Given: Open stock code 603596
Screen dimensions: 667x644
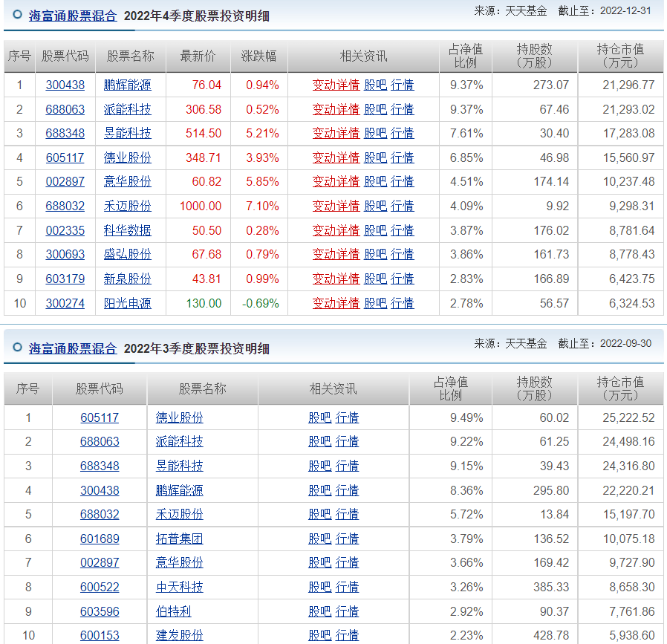Looking at the screenshot, I should pos(100,611).
